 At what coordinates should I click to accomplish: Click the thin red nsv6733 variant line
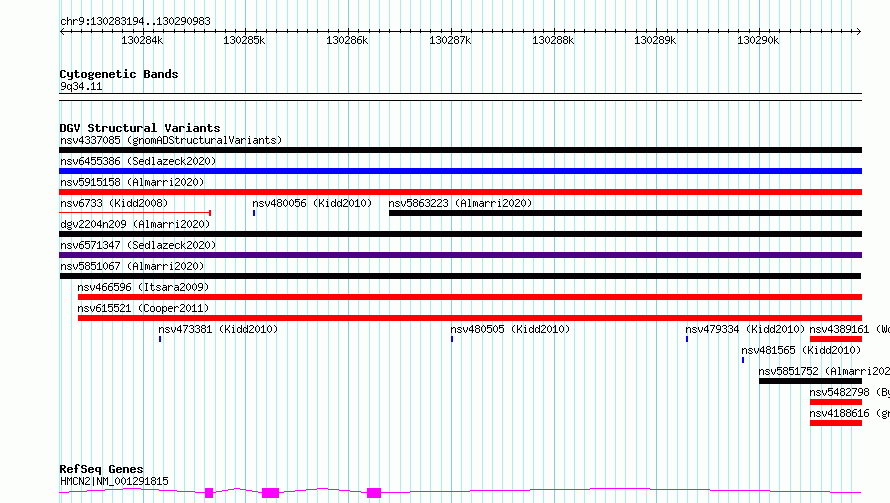(135, 213)
